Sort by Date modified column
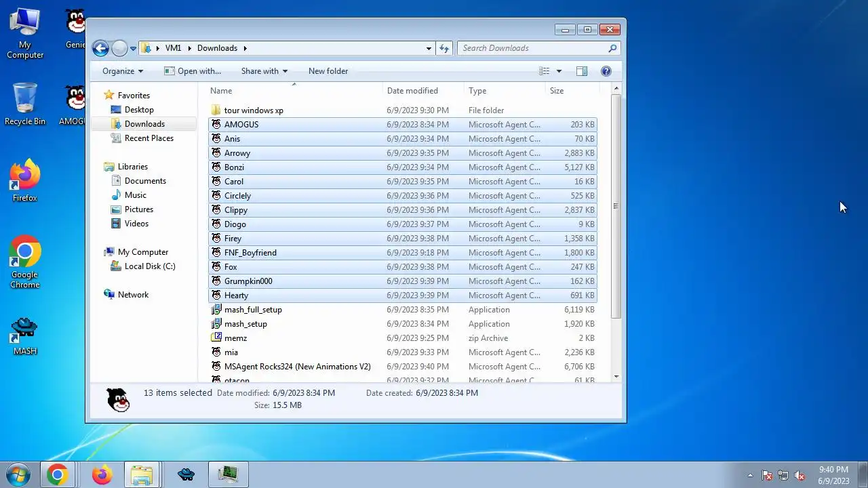The height and width of the screenshot is (488, 868). tap(412, 91)
